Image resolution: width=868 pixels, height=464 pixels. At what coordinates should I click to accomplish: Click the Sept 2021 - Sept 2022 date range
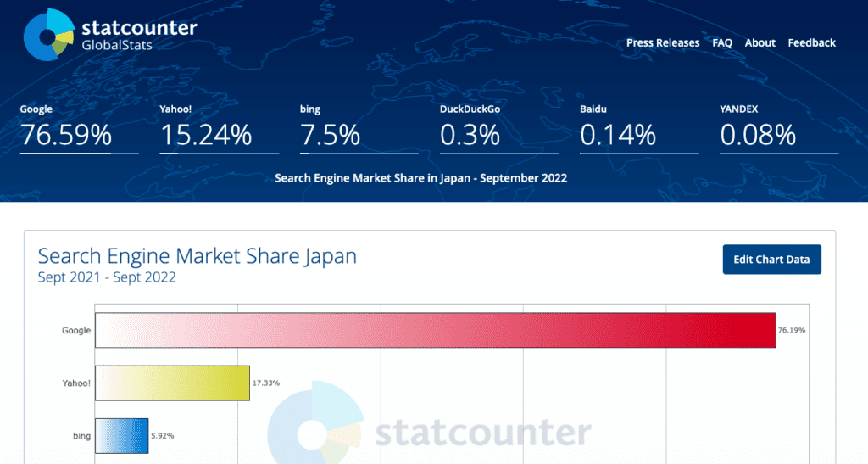[x=107, y=277]
